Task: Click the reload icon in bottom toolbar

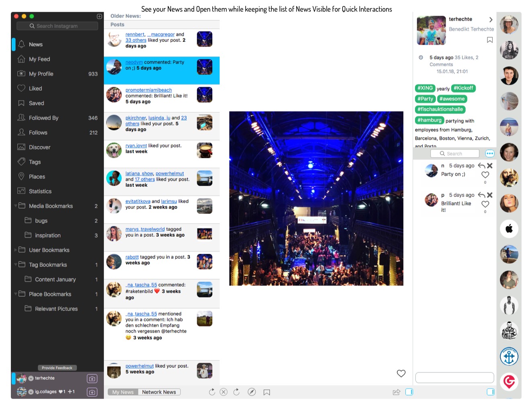Action: pos(212,392)
